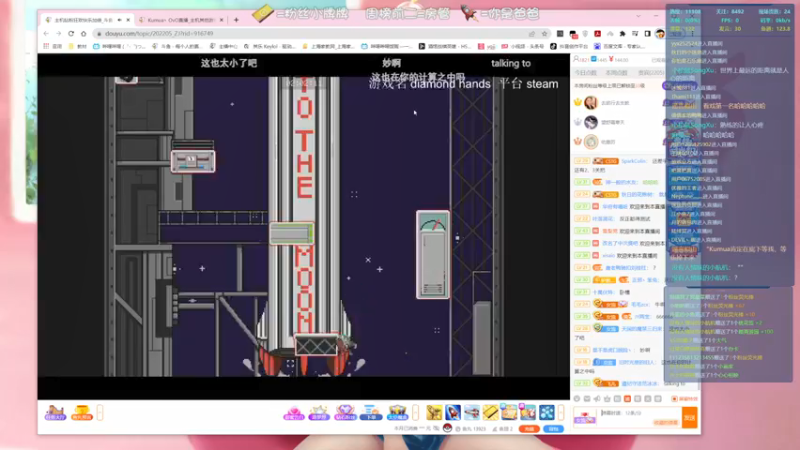Click the rocket gift icon
The width and height of the screenshot is (800, 450).
pos(453,412)
